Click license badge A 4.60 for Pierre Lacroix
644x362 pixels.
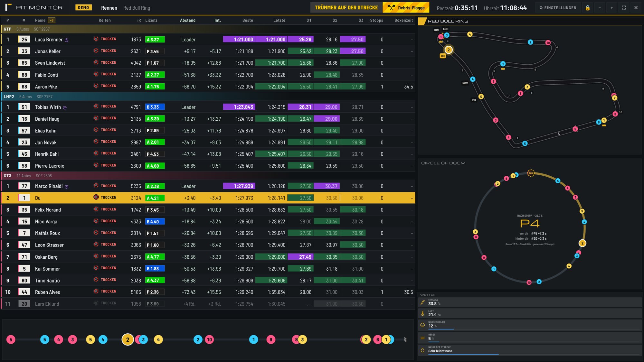pyautogui.click(x=155, y=166)
